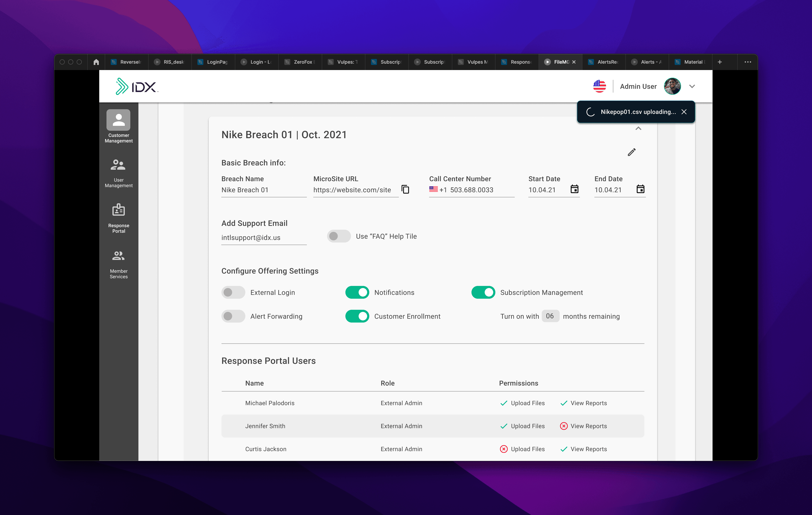Click the IDX logo link

point(137,87)
